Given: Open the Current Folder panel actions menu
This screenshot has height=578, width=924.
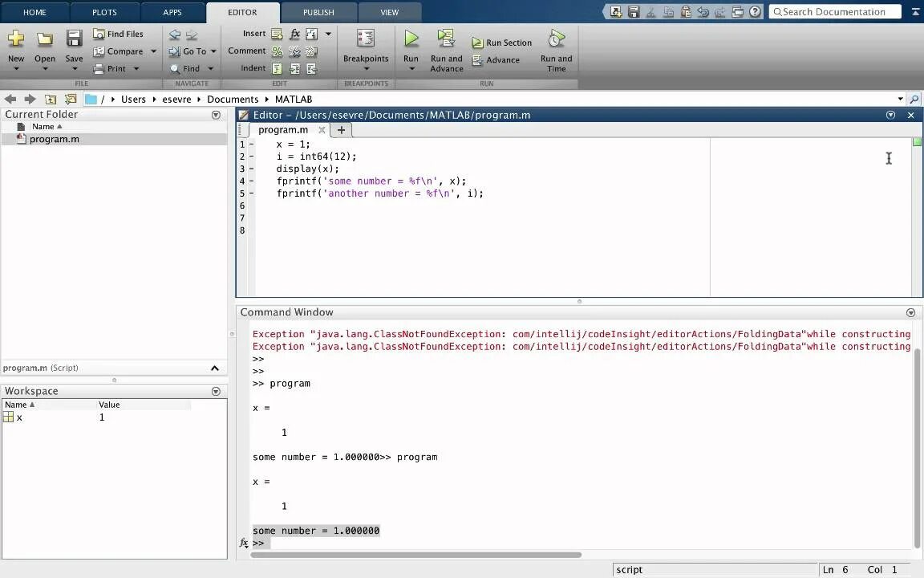Looking at the screenshot, I should tap(217, 115).
